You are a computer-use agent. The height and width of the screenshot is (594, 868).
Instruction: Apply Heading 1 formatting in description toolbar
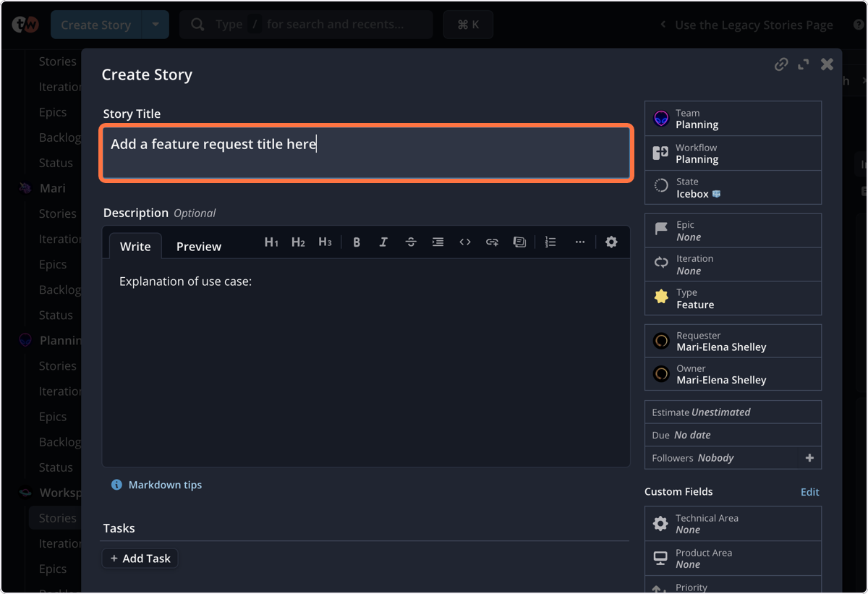point(271,242)
